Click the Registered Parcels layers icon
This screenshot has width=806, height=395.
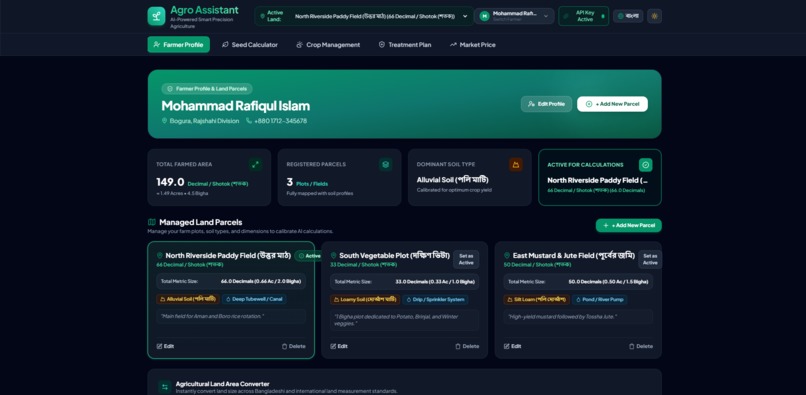(x=386, y=165)
